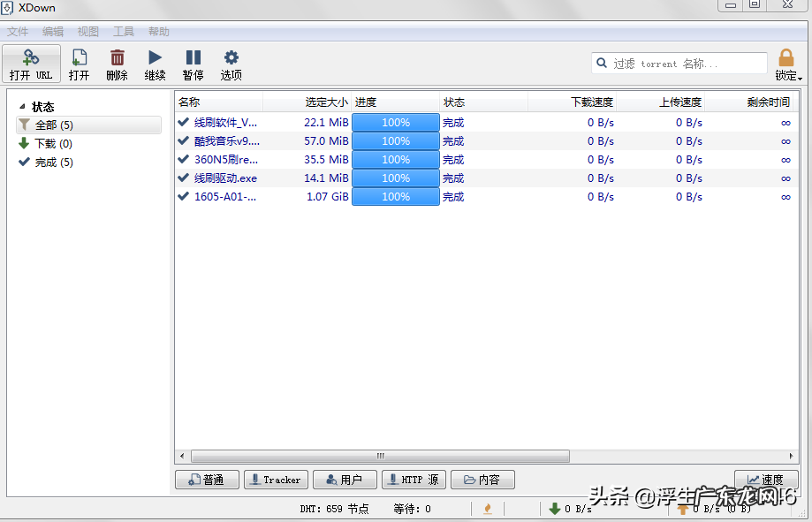The width and height of the screenshot is (812, 522).
Task: Open the 编辑 menu
Action: click(x=53, y=32)
